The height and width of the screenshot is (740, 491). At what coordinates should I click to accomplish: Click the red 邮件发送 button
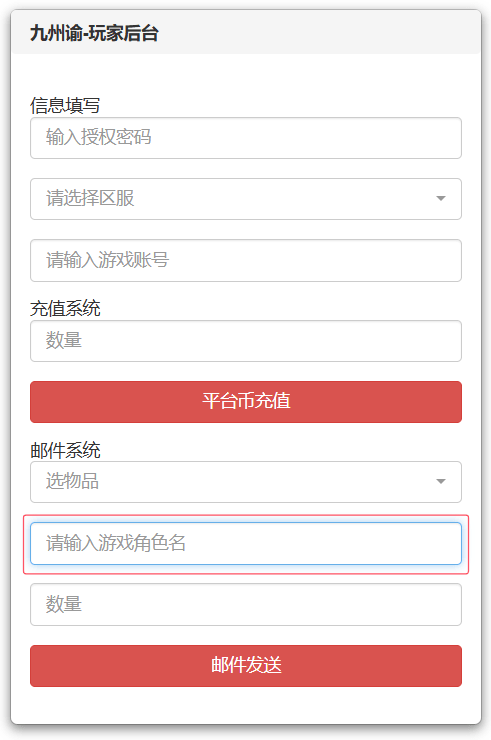click(246, 666)
